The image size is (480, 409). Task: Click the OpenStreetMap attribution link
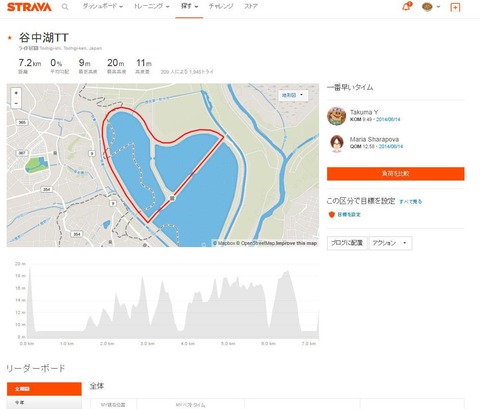[x=256, y=243]
